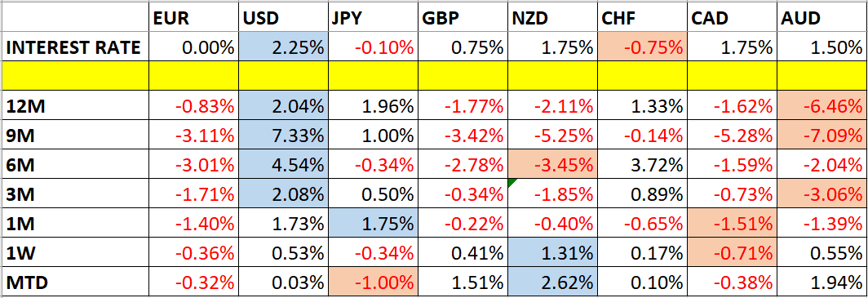
Task: Select NZD 1W value 1.31%
Action: [553, 253]
